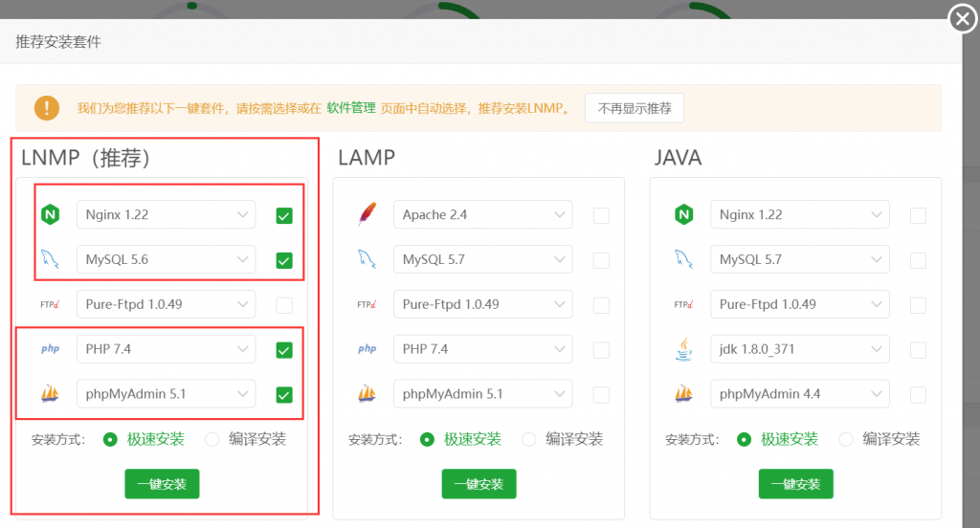This screenshot has width=980, height=528.
Task: Click the Nginx icon in LNMP panel
Action: click(50, 215)
